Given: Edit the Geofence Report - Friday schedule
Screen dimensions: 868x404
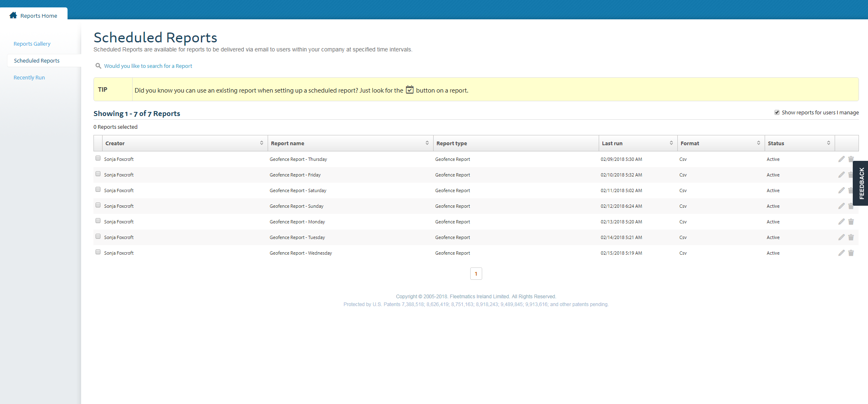Looking at the screenshot, I should 841,175.
